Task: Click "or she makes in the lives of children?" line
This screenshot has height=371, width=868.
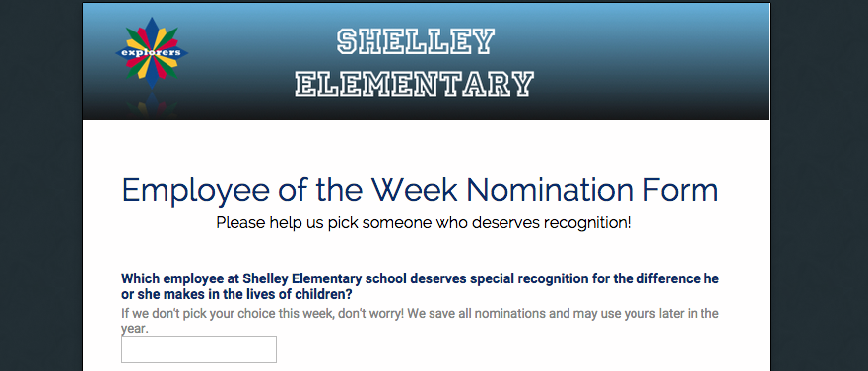Action: pos(236,293)
